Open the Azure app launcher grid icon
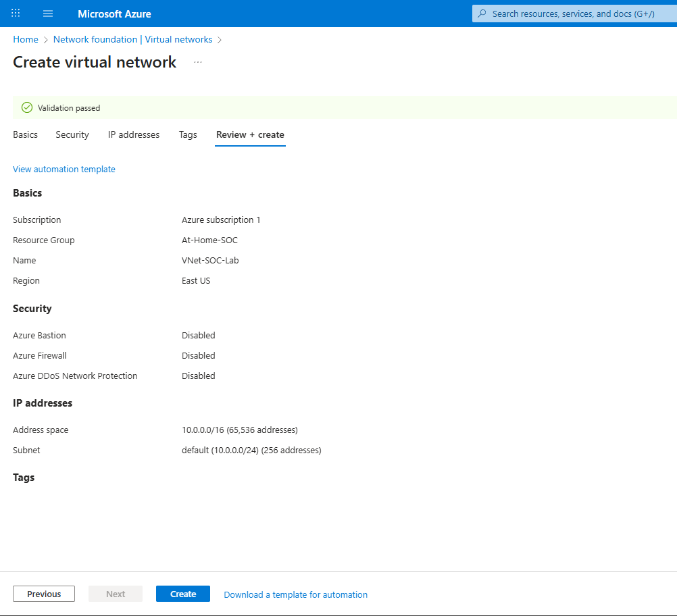The height and width of the screenshot is (616, 677). pos(16,14)
